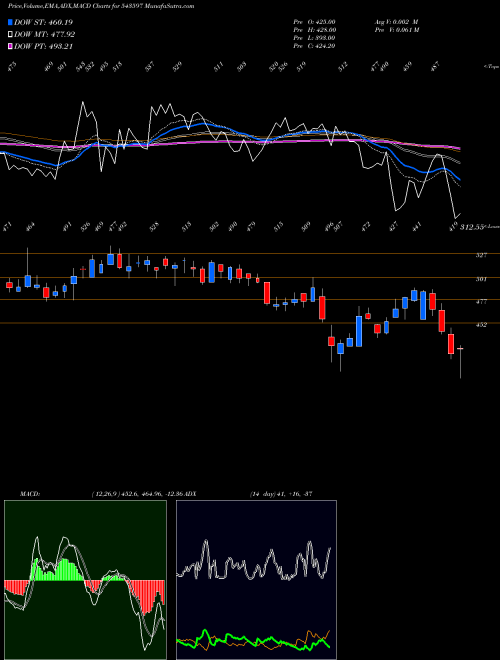This screenshot has width=500, height=660.
Task: Click the 'DOW PT: 493.21' legend text
Action: tap(44, 46)
